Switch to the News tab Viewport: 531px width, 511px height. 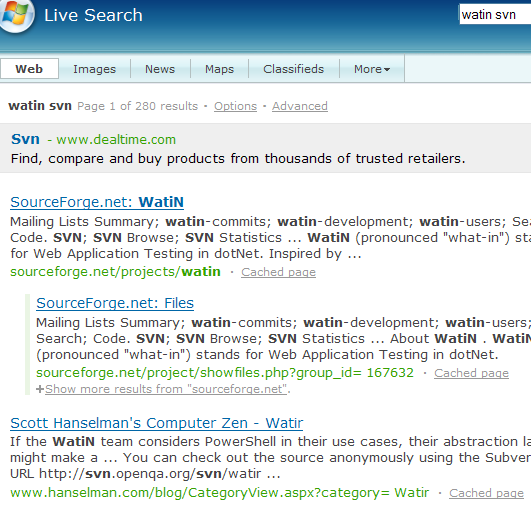(160, 69)
